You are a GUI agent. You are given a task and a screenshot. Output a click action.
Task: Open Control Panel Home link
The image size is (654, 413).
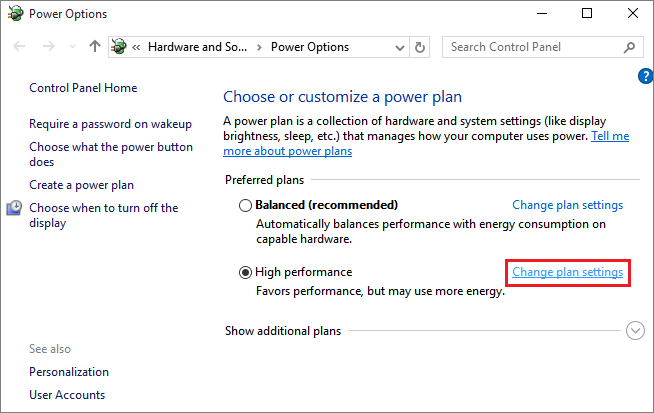click(83, 88)
